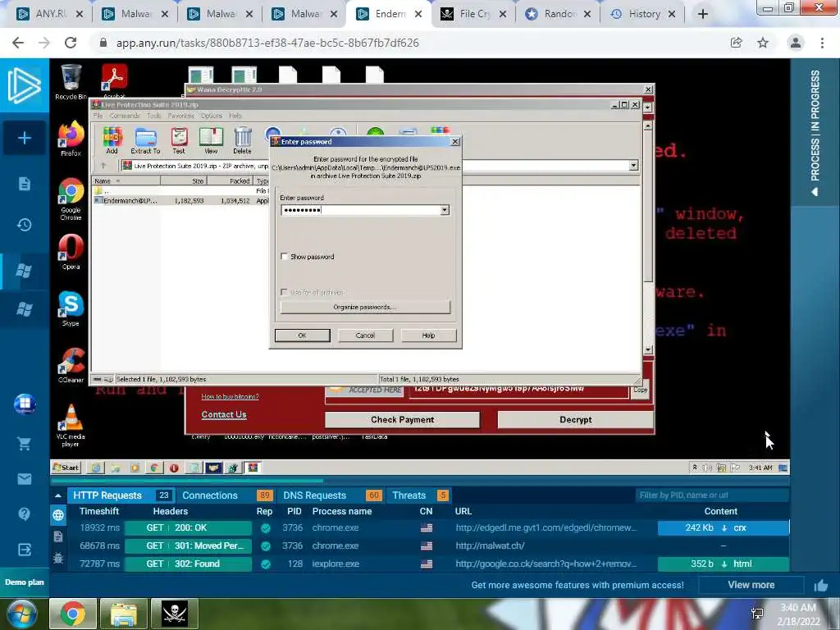This screenshot has width=840, height=630.
Task: Switch to the Threats tab
Action: tap(419, 495)
